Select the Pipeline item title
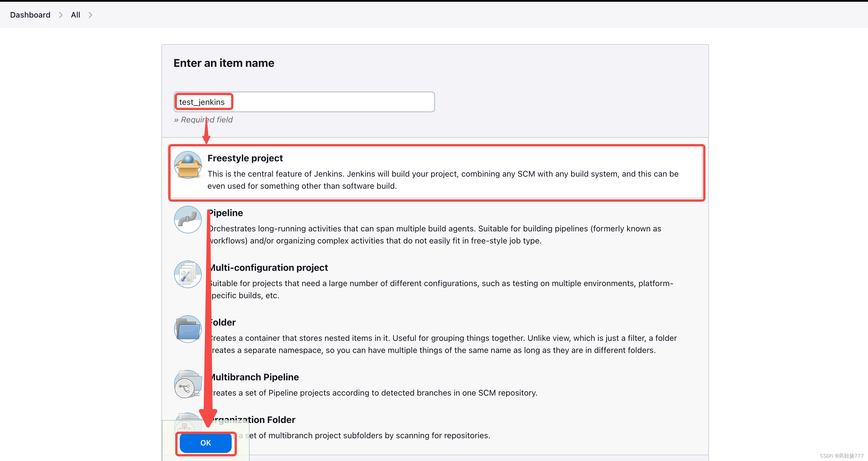 [225, 213]
